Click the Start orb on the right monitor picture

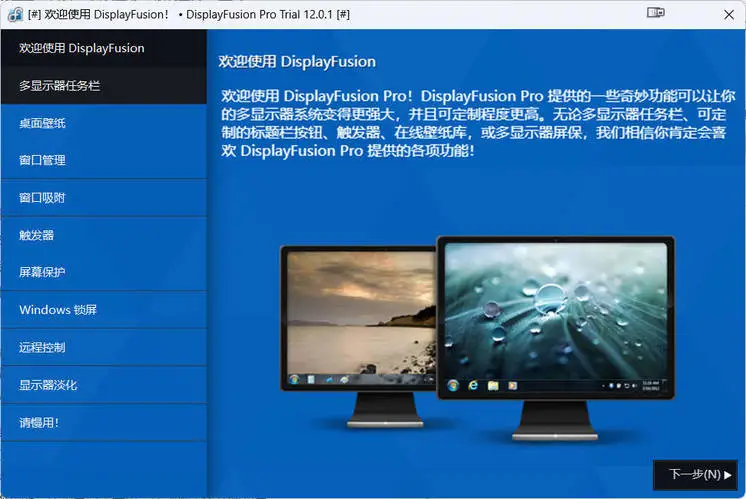(x=453, y=385)
